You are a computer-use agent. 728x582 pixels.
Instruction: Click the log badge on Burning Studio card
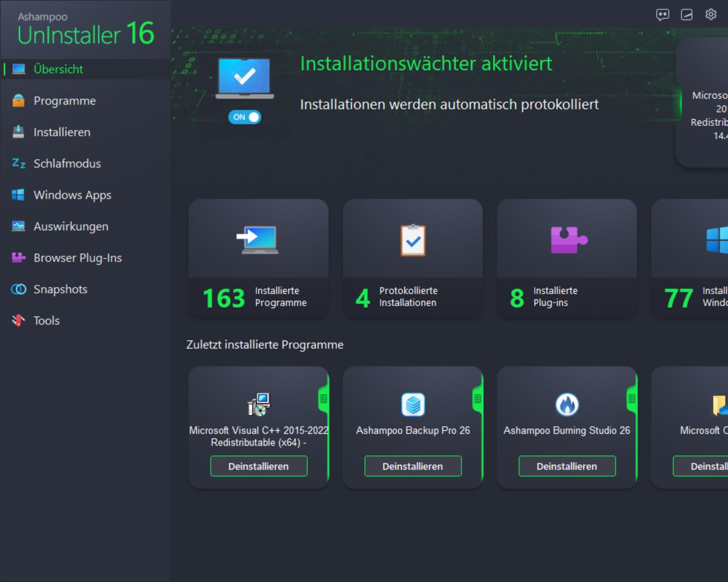click(632, 399)
